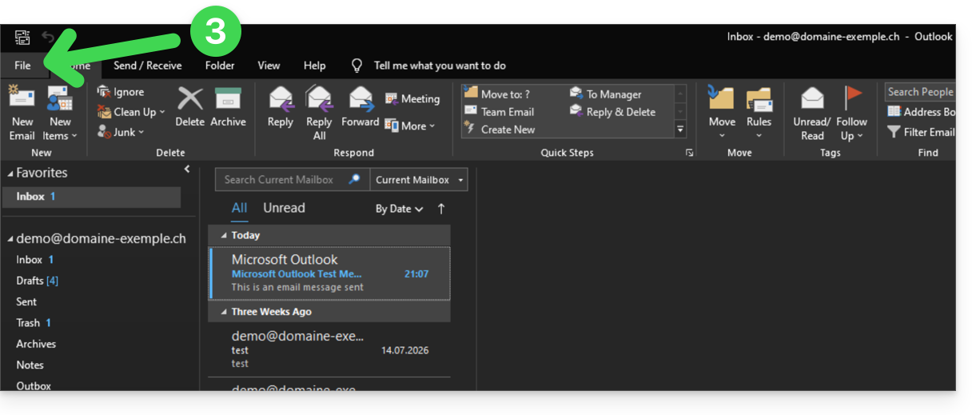Show All messages filter
Screen dimensions: 980x415
click(x=239, y=208)
